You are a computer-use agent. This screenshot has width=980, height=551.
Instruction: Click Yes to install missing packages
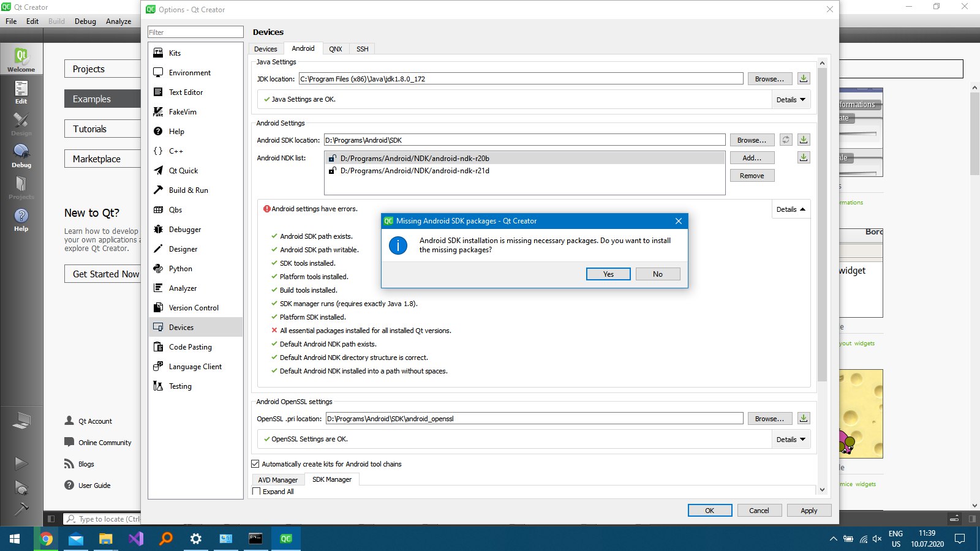click(x=608, y=274)
